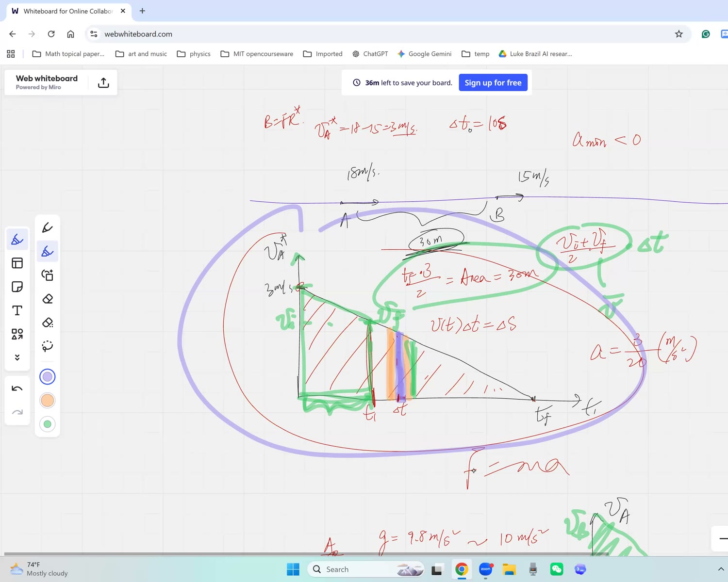Show hidden system tray icons

coord(721,569)
